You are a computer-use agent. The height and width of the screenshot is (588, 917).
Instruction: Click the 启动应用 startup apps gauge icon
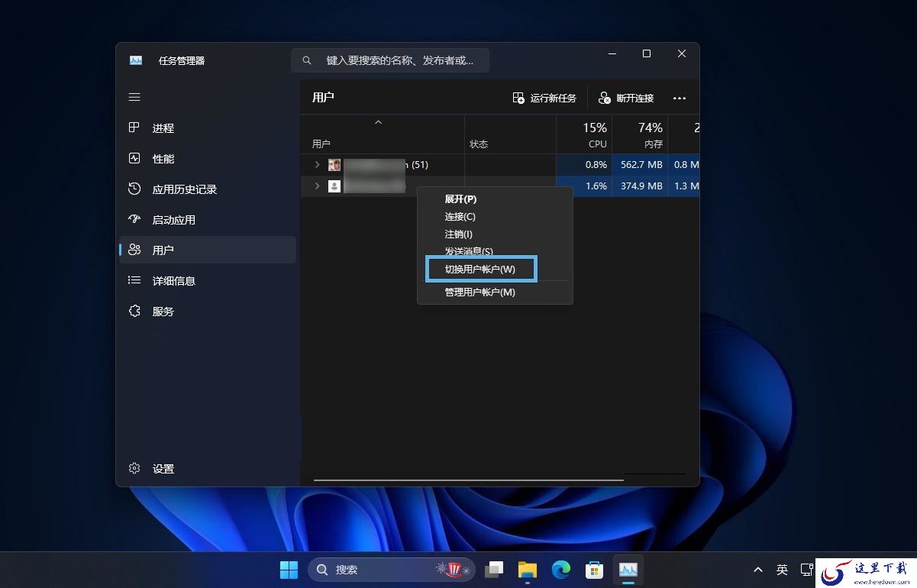pos(134,219)
